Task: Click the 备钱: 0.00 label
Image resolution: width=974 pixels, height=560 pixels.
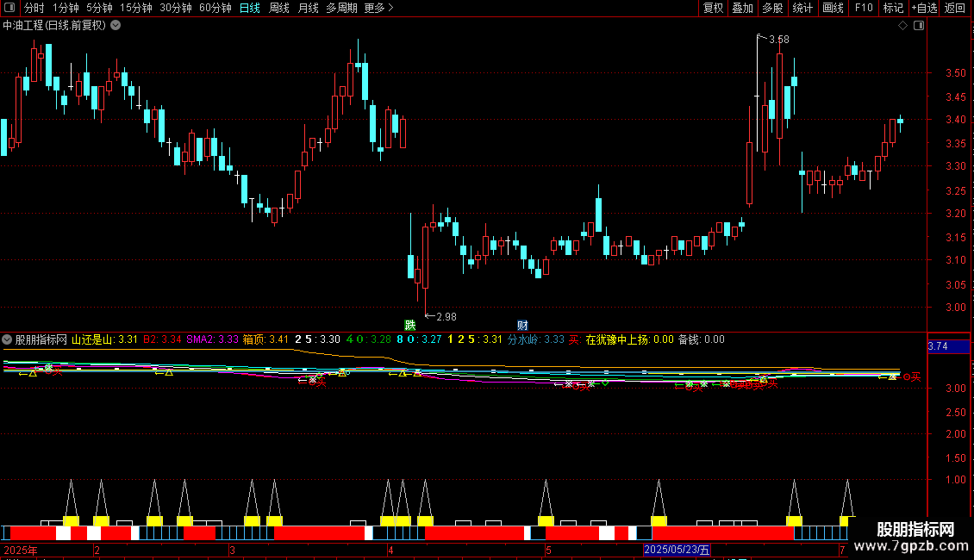Action: click(x=702, y=339)
